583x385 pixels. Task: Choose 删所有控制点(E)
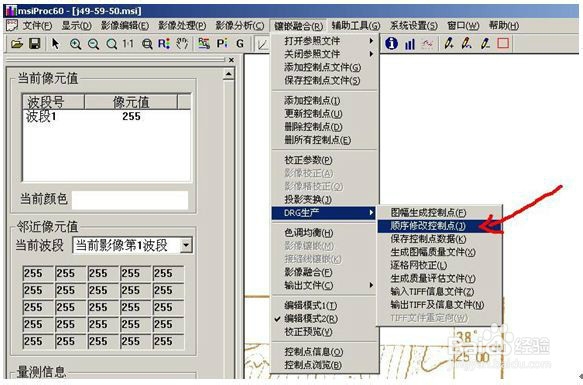[x=325, y=140]
